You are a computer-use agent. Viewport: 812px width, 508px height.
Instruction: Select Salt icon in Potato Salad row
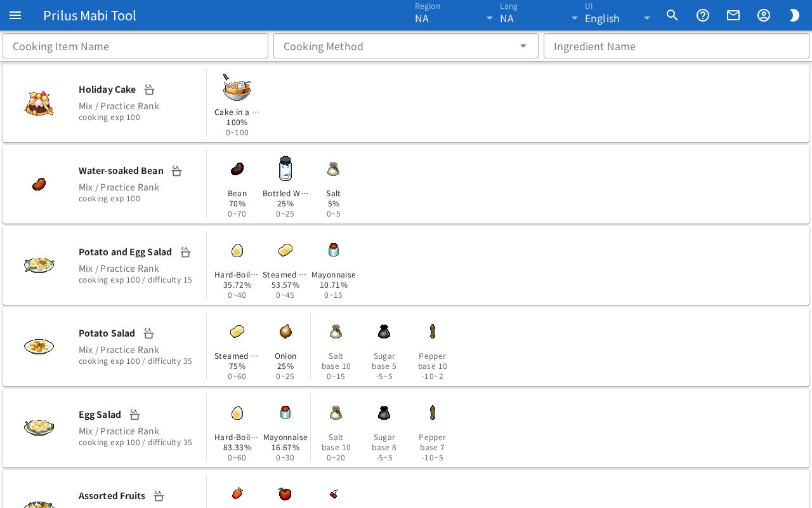[x=336, y=331]
